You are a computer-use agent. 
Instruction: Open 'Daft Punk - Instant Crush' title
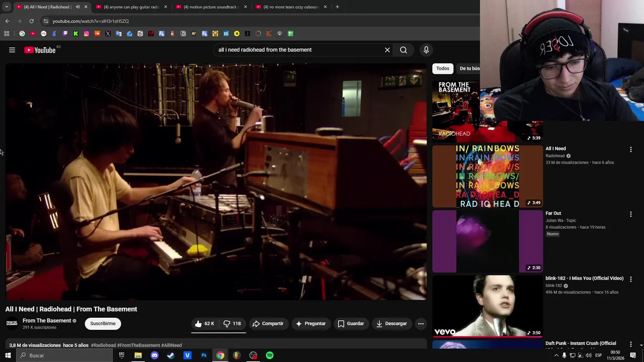(x=581, y=343)
